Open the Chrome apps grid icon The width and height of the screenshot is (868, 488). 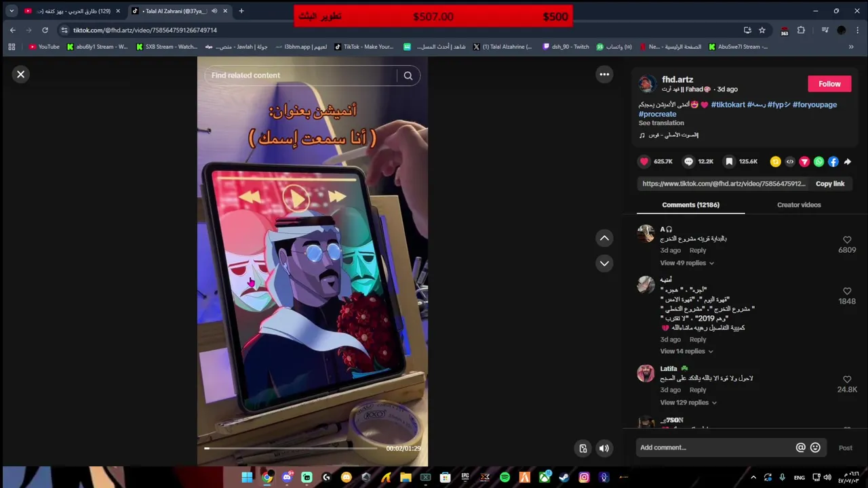pyautogui.click(x=12, y=47)
